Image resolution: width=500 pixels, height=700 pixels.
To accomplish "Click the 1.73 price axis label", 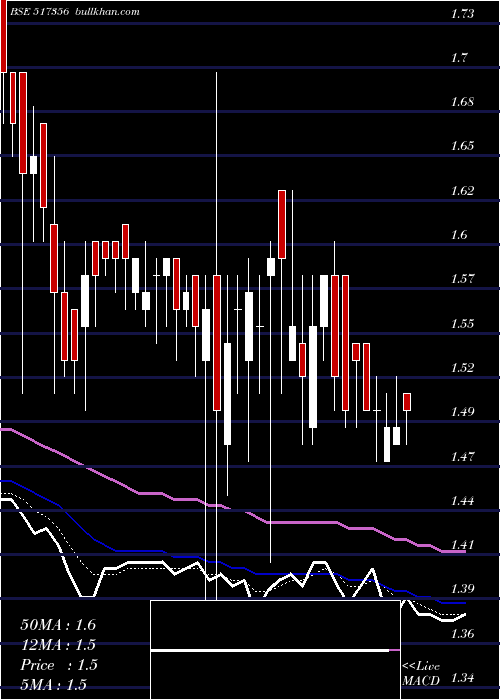I will (x=462, y=14).
